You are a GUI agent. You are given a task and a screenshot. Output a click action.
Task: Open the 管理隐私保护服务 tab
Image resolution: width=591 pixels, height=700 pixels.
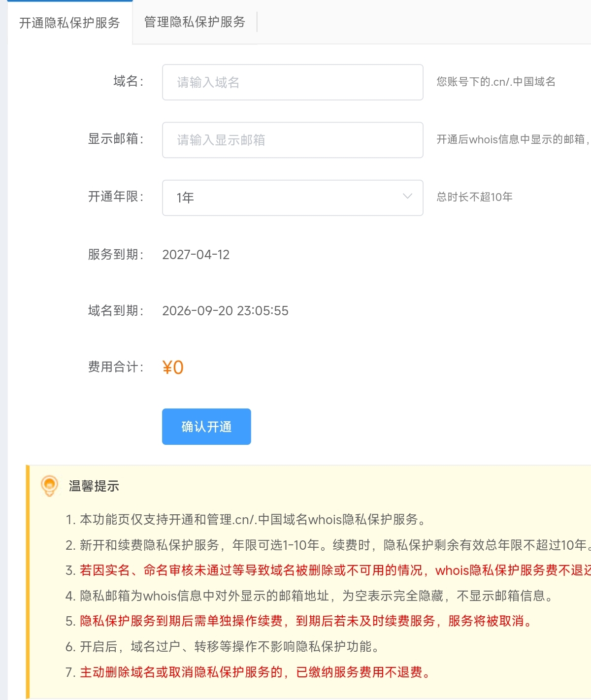pyautogui.click(x=195, y=22)
